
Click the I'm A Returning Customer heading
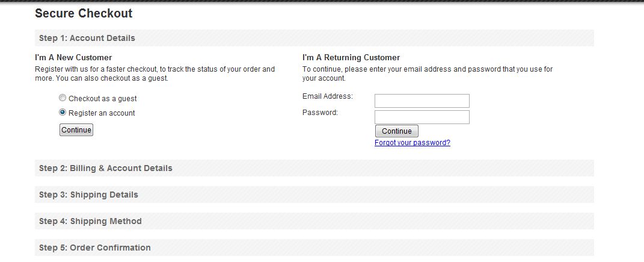[x=351, y=58]
